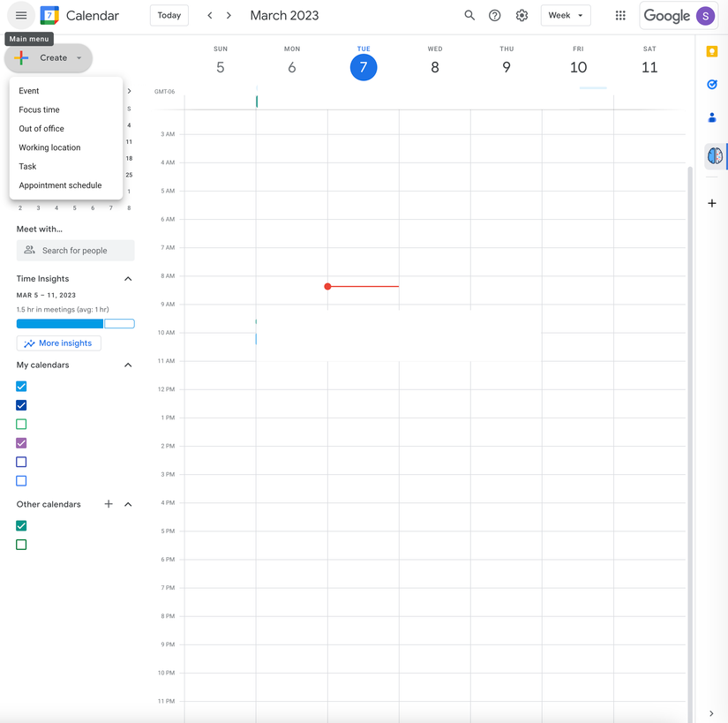Go to the next week arrow

(229, 15)
